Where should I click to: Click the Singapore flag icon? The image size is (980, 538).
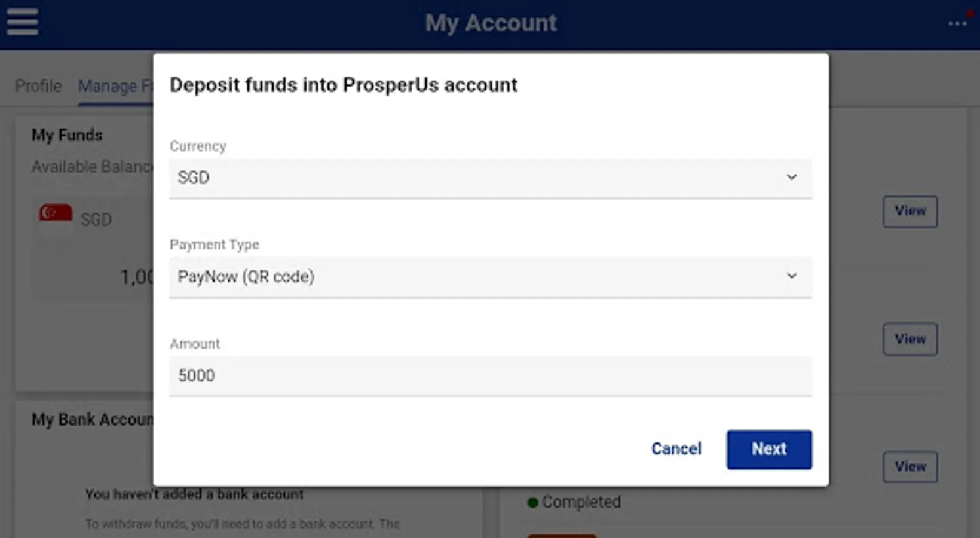(x=56, y=213)
